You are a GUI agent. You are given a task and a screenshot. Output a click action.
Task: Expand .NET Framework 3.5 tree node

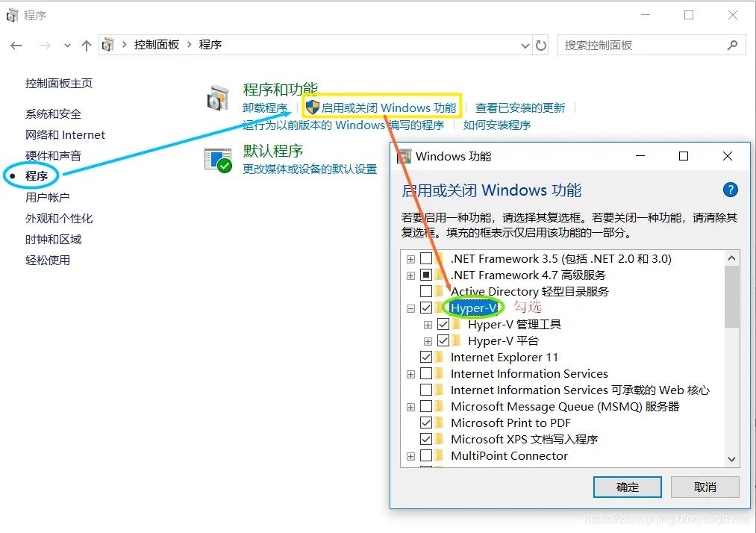[x=410, y=260]
